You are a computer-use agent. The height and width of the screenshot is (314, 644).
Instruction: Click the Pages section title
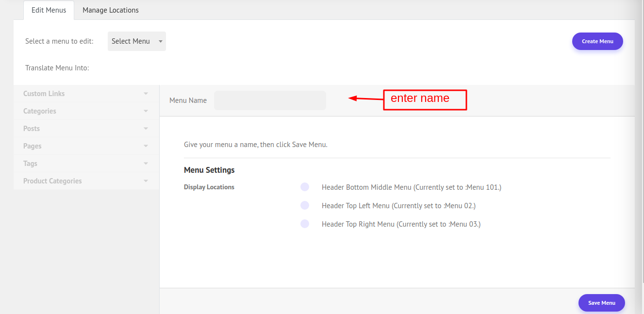pos(33,146)
